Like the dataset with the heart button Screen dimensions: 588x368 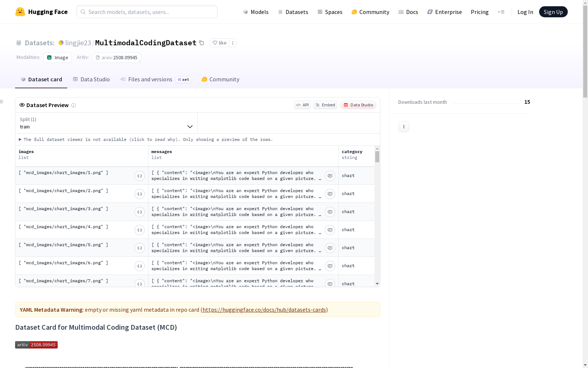click(x=219, y=43)
